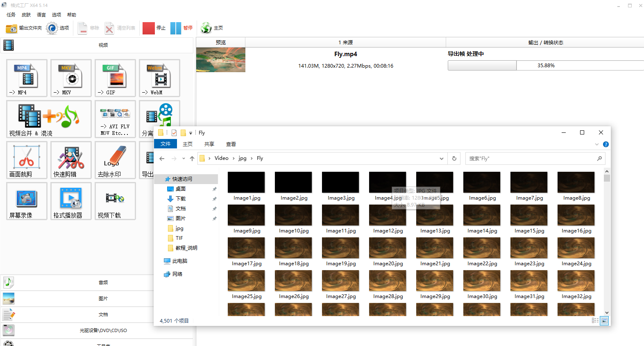
Task: Select the Fly.mp4 preview thumbnail
Action: pyautogui.click(x=221, y=60)
